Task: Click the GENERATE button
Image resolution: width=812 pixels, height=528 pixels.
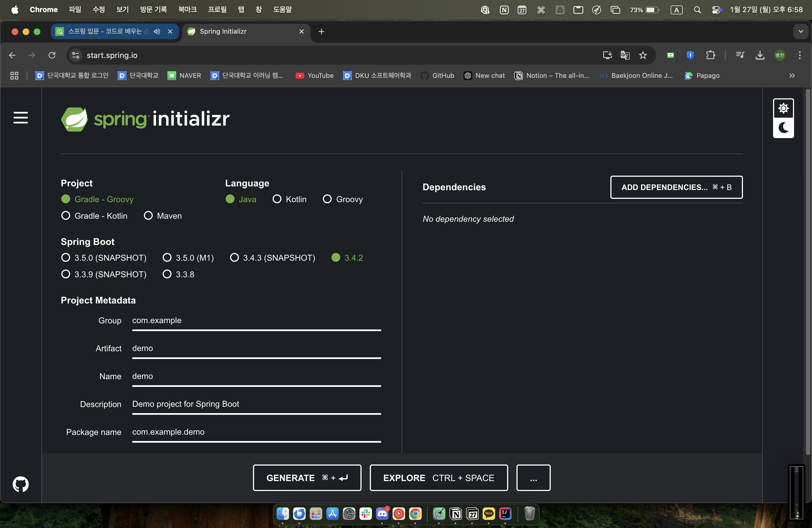Action: [x=307, y=478]
